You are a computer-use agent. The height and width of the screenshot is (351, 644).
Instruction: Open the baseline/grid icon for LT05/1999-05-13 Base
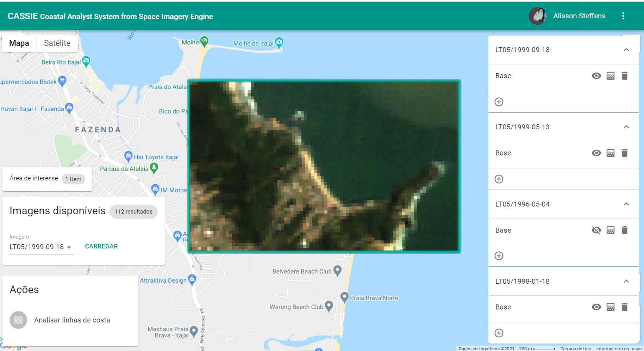click(611, 153)
